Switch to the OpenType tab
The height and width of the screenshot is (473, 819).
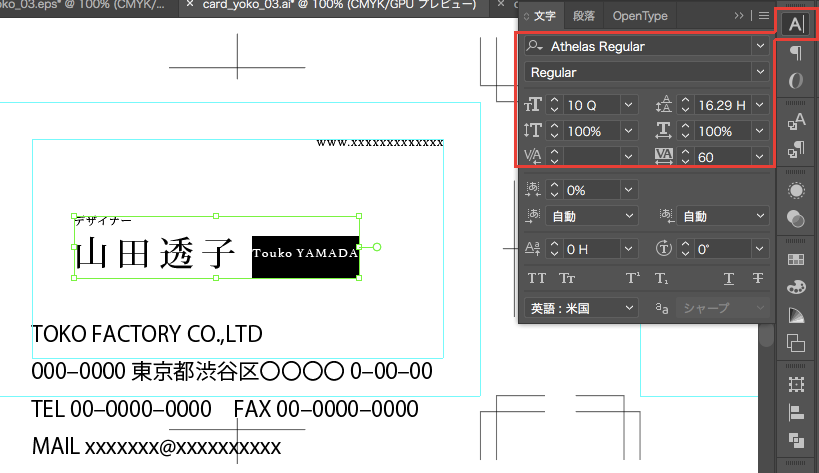[640, 16]
